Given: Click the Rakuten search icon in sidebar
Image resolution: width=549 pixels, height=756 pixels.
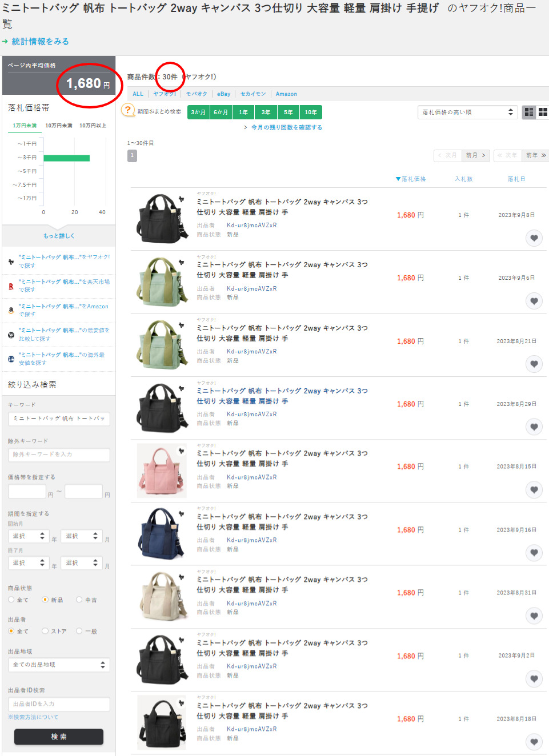Looking at the screenshot, I should point(11,286).
